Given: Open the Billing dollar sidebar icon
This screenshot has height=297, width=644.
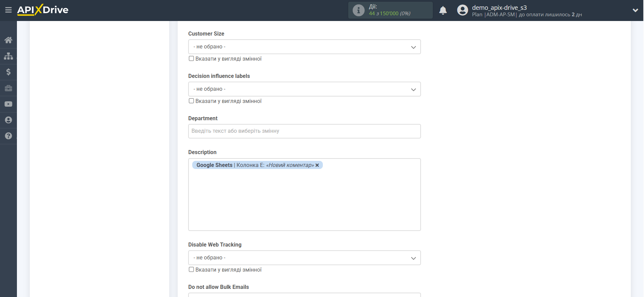Looking at the screenshot, I should (8, 72).
